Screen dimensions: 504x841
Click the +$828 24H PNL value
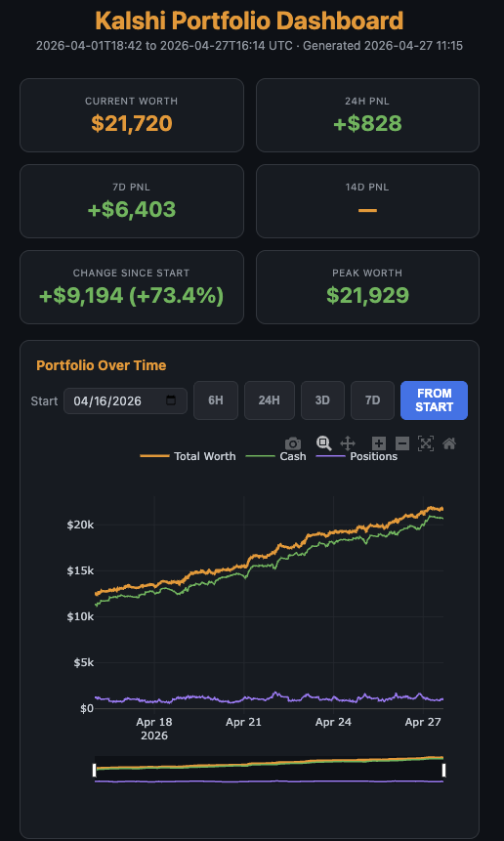pyautogui.click(x=367, y=124)
